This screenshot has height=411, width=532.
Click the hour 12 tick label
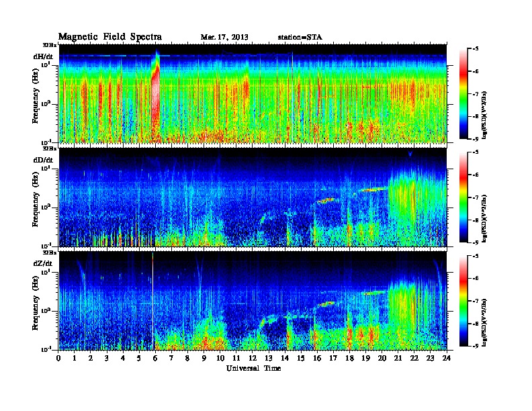(x=253, y=358)
